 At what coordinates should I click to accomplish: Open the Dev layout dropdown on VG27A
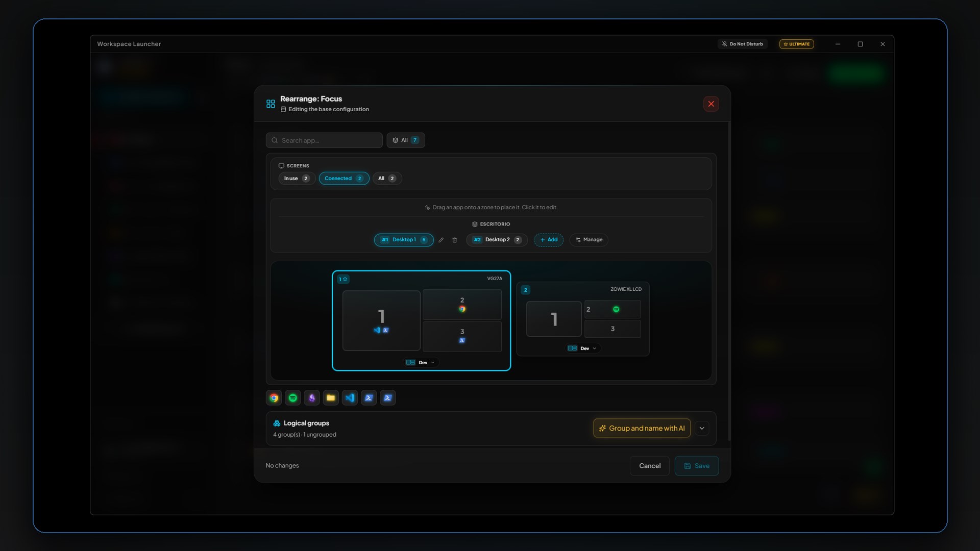[x=421, y=363]
